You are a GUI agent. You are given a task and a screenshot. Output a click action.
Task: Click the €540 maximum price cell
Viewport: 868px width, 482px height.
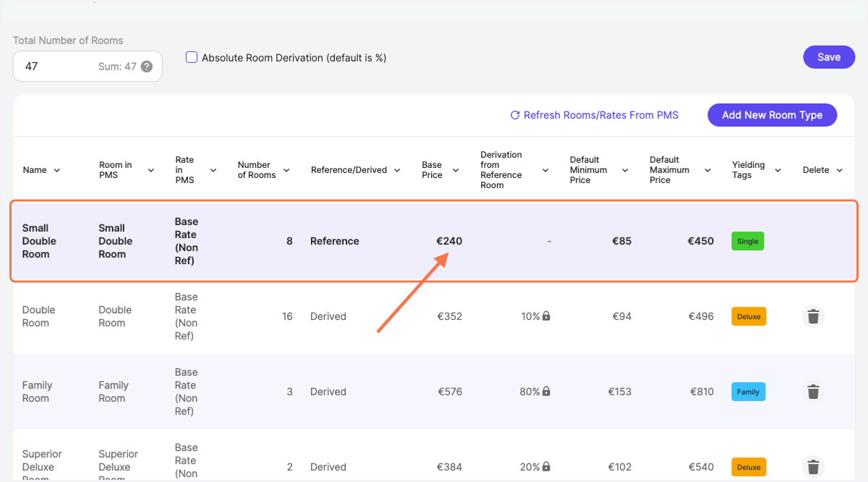click(701, 467)
